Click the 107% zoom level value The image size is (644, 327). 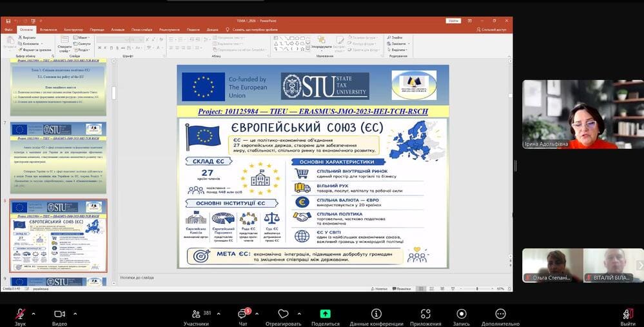pyautogui.click(x=500, y=289)
